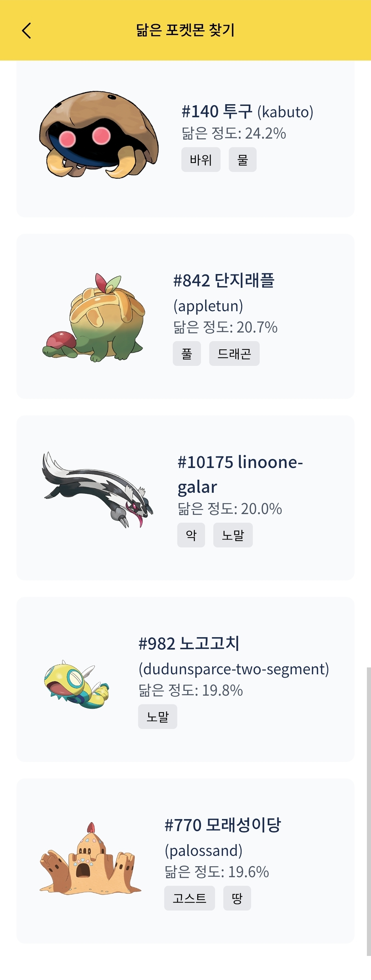The width and height of the screenshot is (371, 980).
Task: Tap the 노말 tag under 노고고치
Action: [x=157, y=717]
